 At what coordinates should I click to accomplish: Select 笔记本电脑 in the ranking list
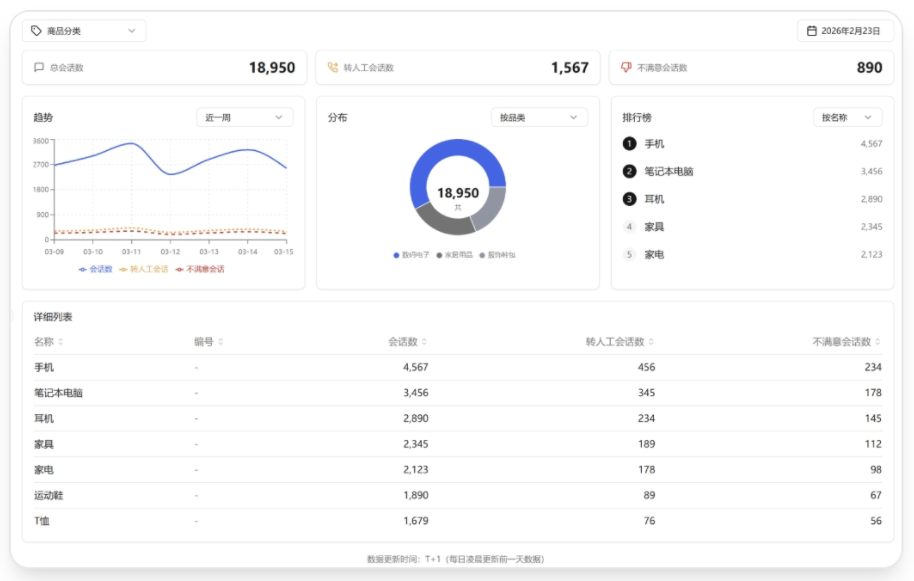pyautogui.click(x=668, y=172)
